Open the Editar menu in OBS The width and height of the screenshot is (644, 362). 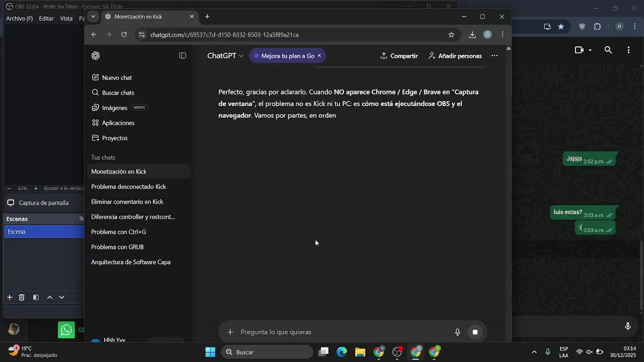pyautogui.click(x=46, y=19)
